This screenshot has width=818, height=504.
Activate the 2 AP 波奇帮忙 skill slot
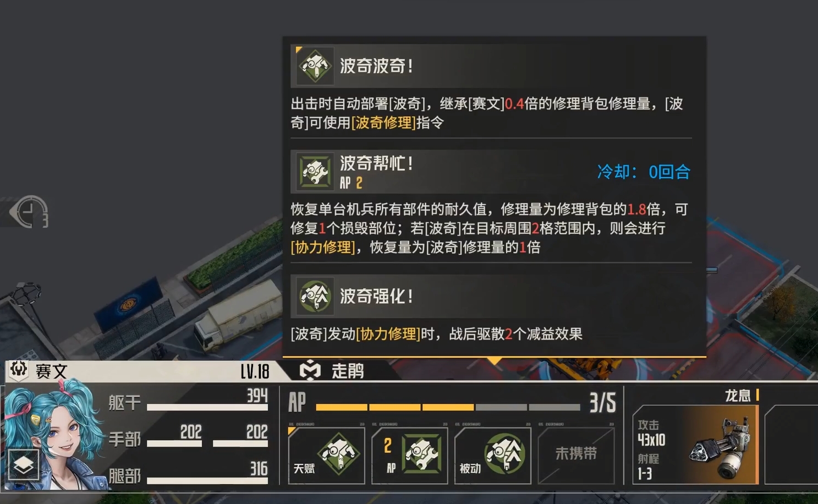click(410, 455)
